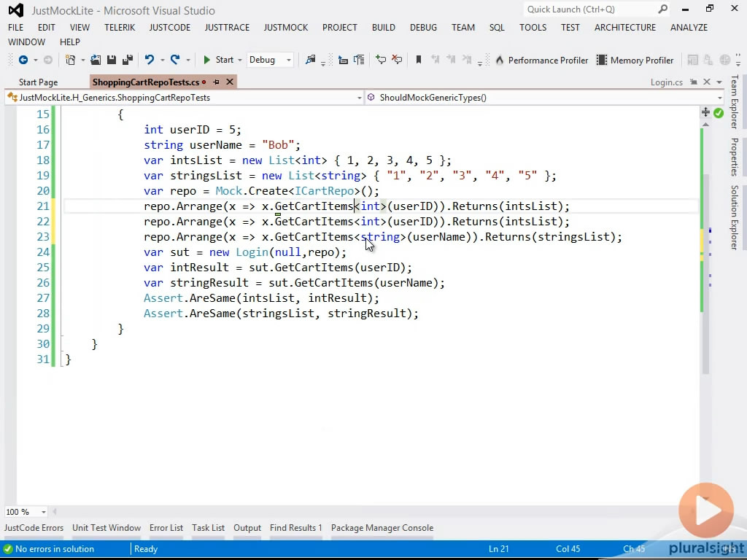747x560 pixels.
Task: Open the New Project dropdown arrow
Action: [x=82, y=61]
